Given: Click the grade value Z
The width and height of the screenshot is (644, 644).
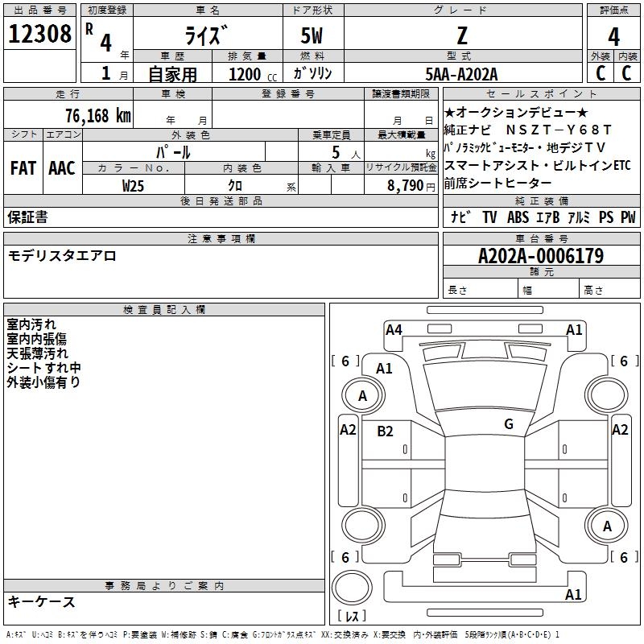Looking at the screenshot, I should tap(462, 35).
